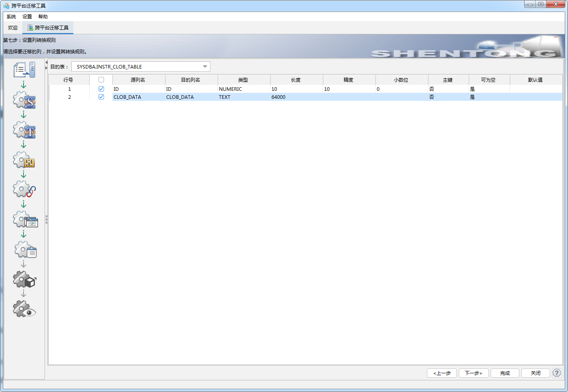Image resolution: width=568 pixels, height=392 pixels.
Task: Go to the gear step with chain link
Action: (24, 190)
